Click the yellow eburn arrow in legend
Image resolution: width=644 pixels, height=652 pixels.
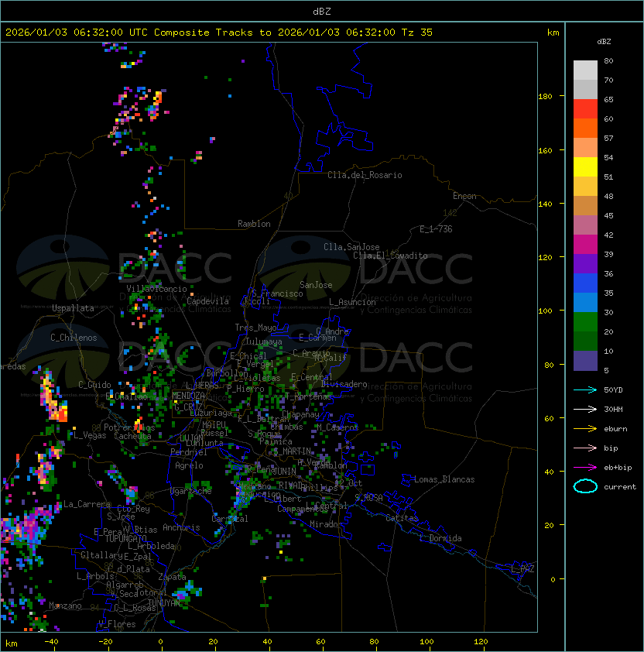(585, 429)
